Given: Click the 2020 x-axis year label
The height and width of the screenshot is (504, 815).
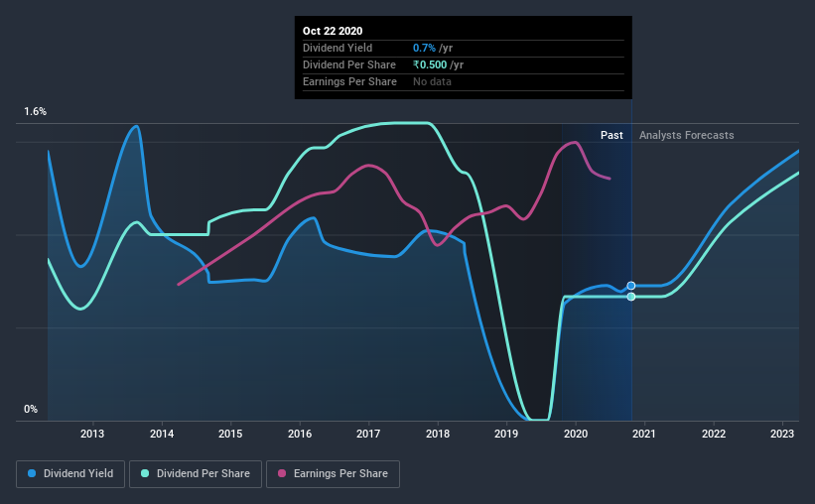Looking at the screenshot, I should 576,434.
